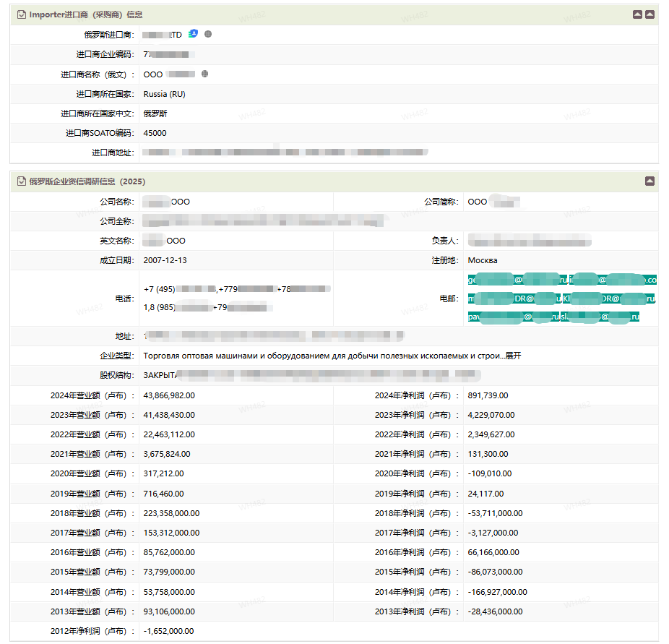
Task: Click the globe icon in the 进口商名称（俄文） row
Action: tap(205, 74)
